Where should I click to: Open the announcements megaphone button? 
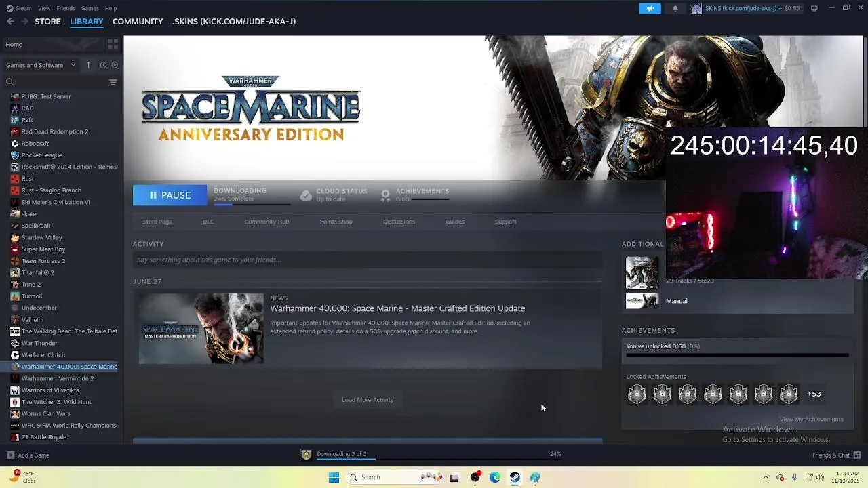(x=650, y=8)
